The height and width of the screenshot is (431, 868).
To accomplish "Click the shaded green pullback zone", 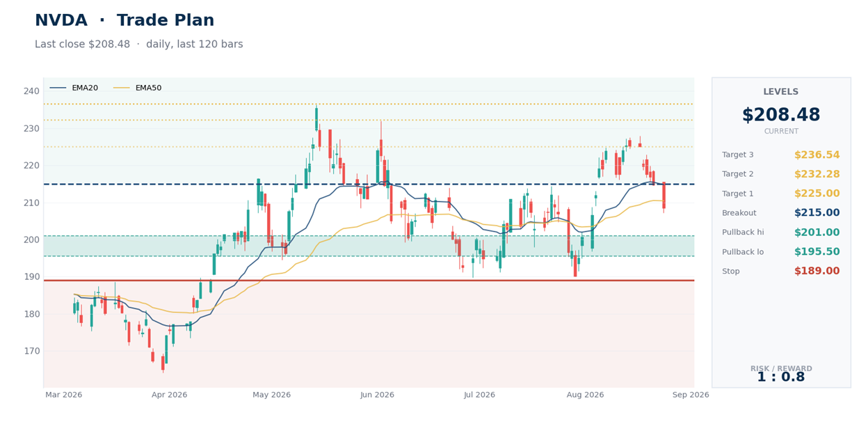I will click(x=369, y=246).
